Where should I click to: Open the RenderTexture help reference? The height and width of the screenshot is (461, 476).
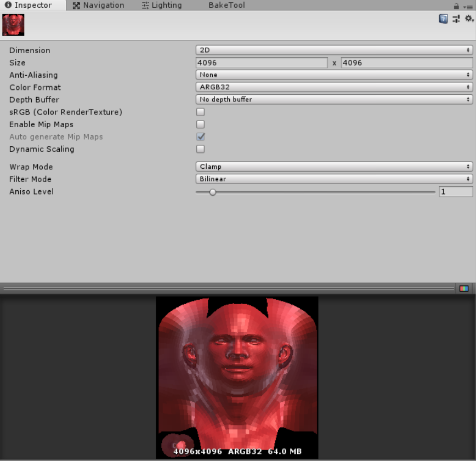(x=443, y=18)
